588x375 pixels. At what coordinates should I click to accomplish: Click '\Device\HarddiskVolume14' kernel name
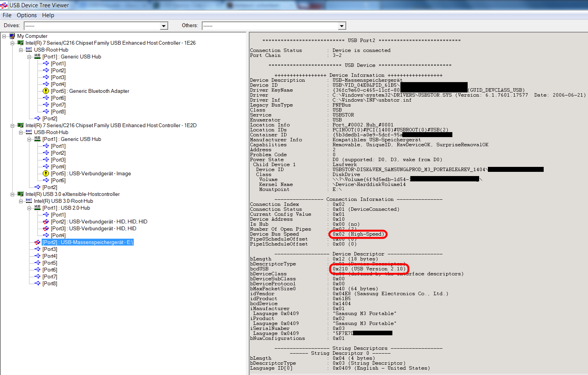click(x=369, y=184)
